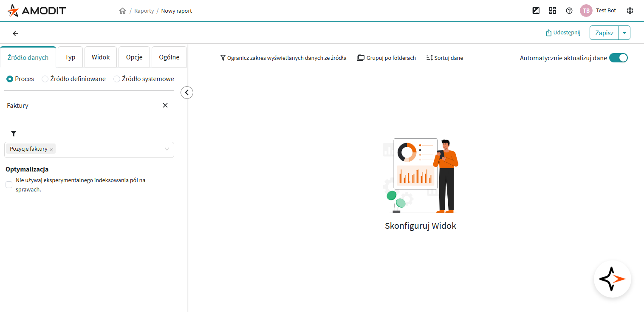Click the Nowy raport breadcrumb text

pos(177,11)
